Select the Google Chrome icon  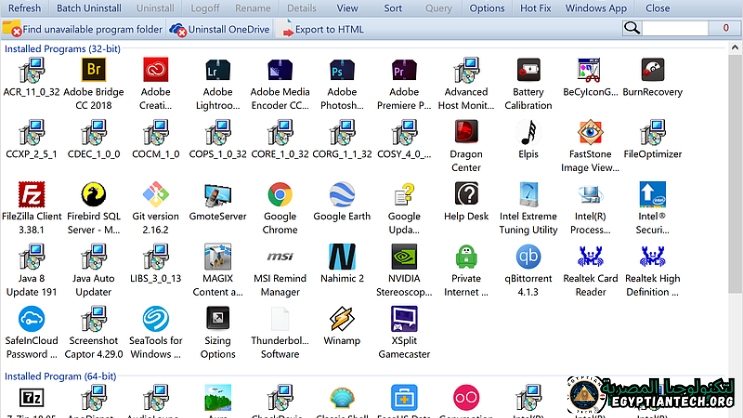click(x=280, y=194)
